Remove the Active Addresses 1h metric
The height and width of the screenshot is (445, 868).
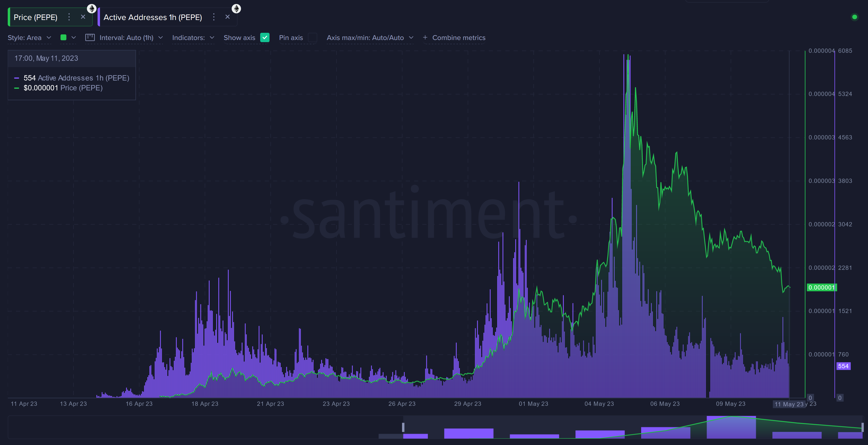[227, 17]
